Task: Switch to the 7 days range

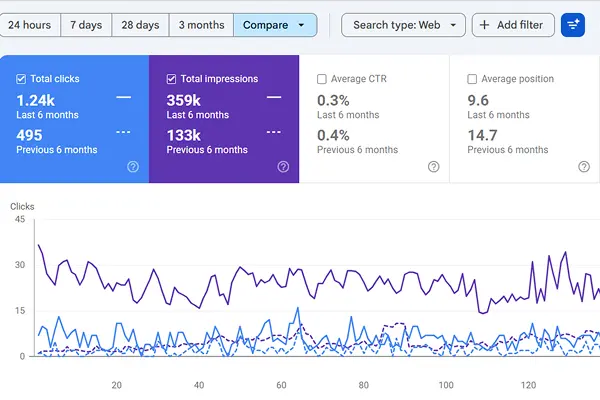Action: tap(86, 25)
